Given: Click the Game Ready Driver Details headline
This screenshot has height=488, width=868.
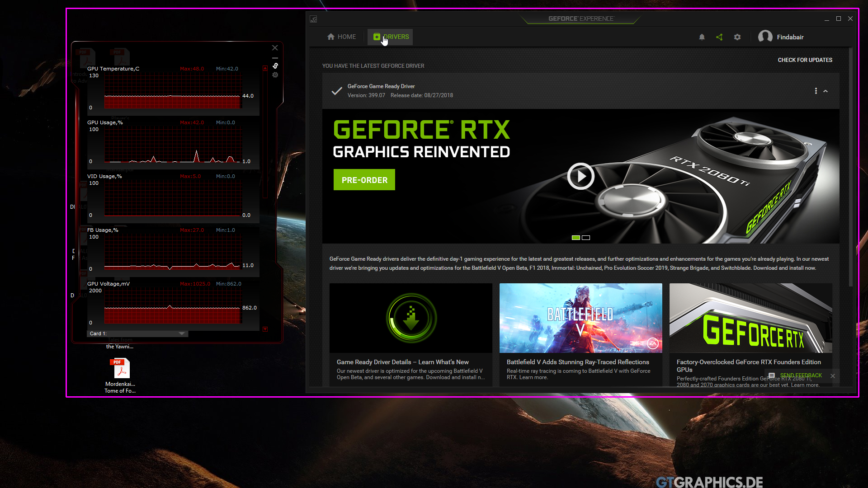Looking at the screenshot, I should point(402,362).
